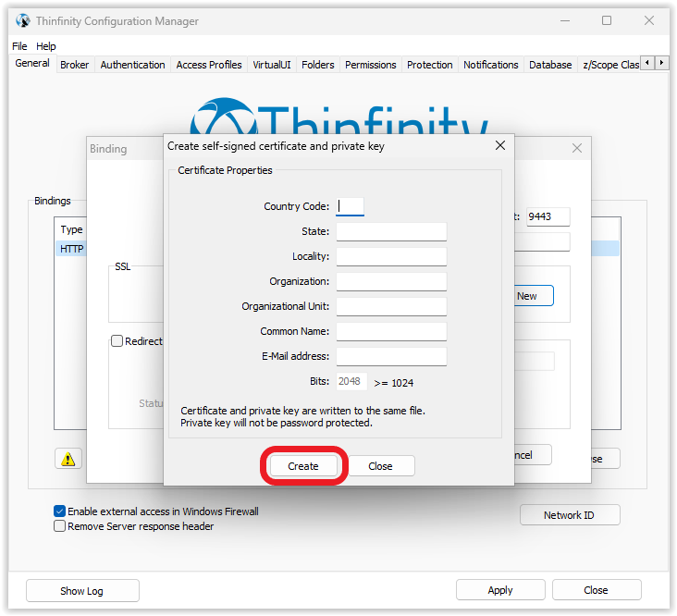This screenshot has width=677, height=616.
Task: Click the Type column header in Bindings
Action: (x=71, y=229)
